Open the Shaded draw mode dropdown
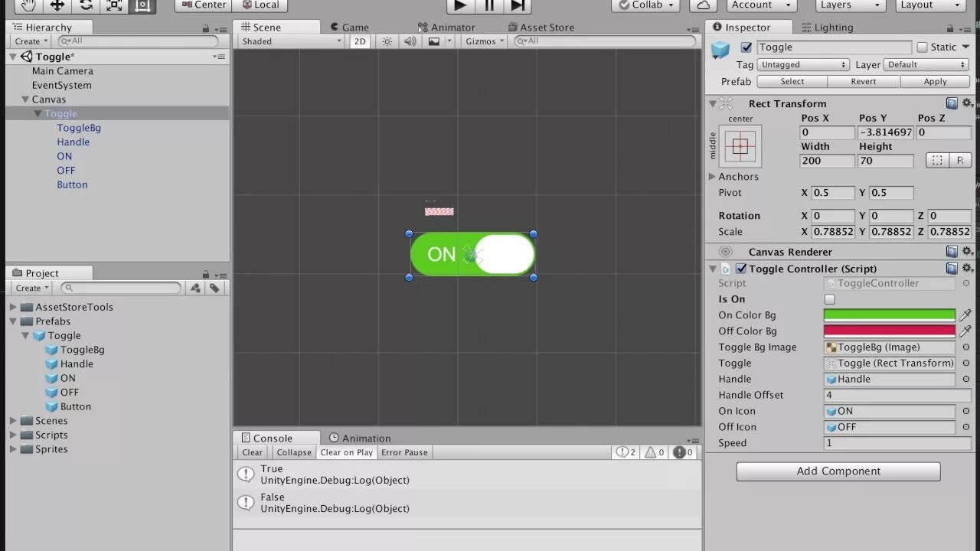980x551 pixels. click(291, 41)
